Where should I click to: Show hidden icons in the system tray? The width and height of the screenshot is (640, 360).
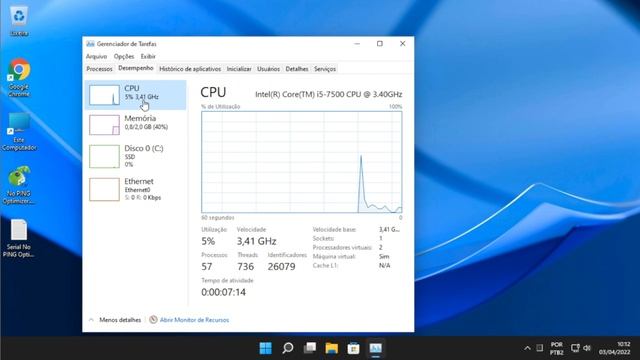pyautogui.click(x=527, y=348)
